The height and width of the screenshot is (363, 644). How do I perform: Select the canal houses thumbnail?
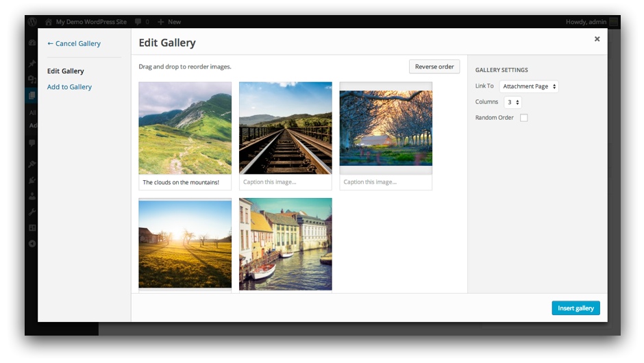click(x=286, y=245)
